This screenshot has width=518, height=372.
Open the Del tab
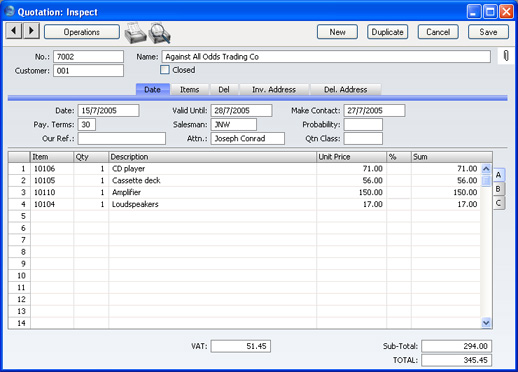click(224, 89)
